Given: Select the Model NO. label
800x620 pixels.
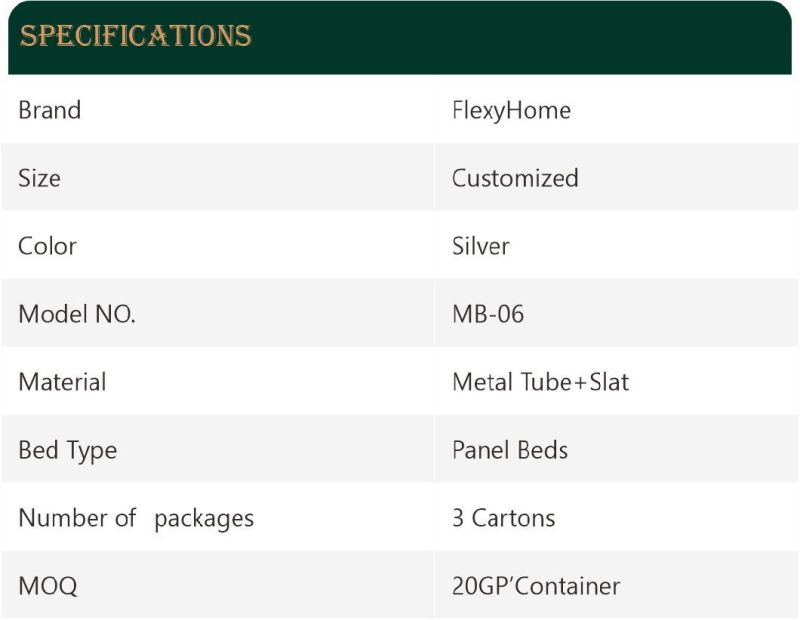Looking at the screenshot, I should (x=77, y=314).
